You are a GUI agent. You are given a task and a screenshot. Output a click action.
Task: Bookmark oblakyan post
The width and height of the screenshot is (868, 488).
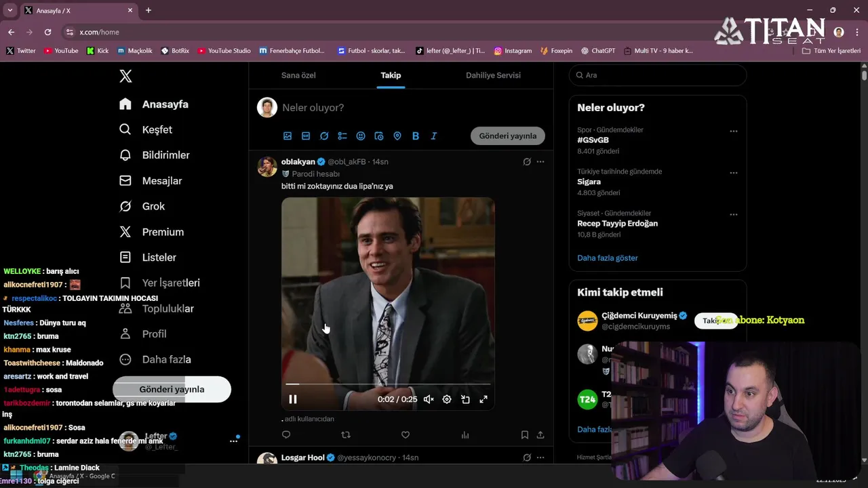tap(525, 435)
